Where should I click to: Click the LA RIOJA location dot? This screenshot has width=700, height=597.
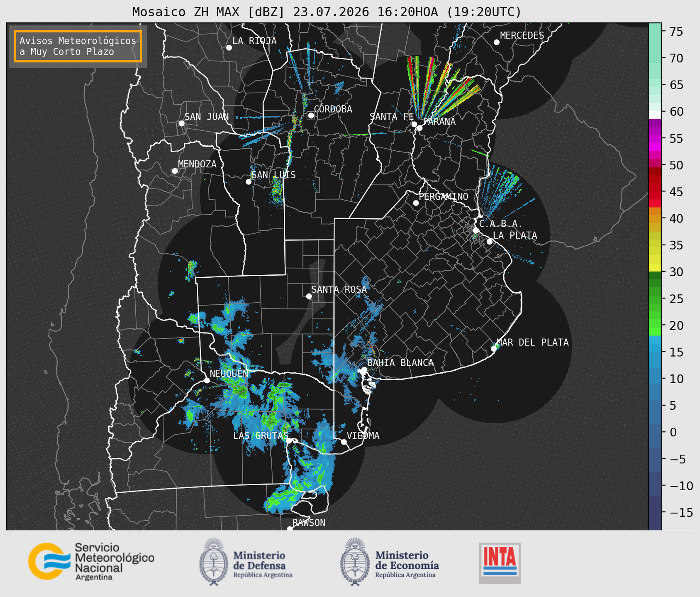coord(229,48)
